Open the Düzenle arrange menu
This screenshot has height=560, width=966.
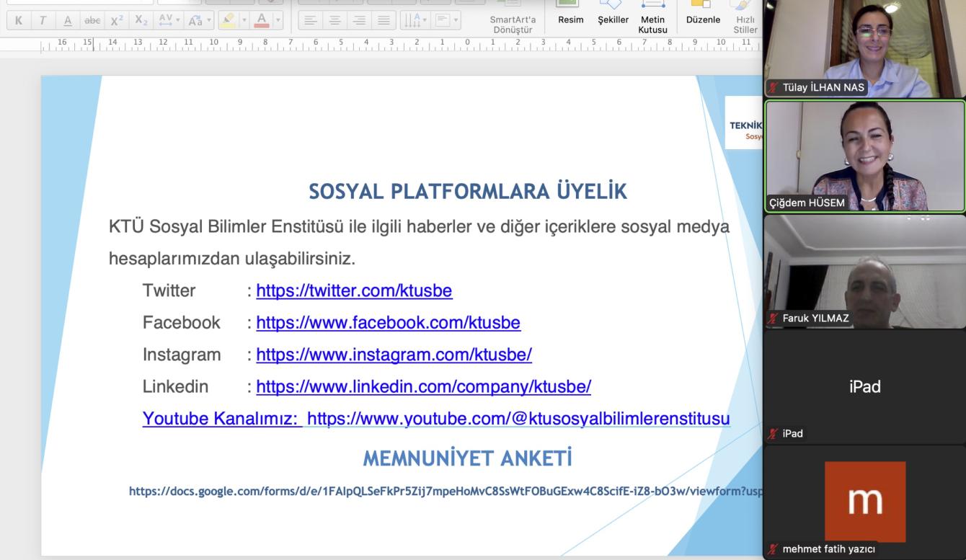coord(704,13)
